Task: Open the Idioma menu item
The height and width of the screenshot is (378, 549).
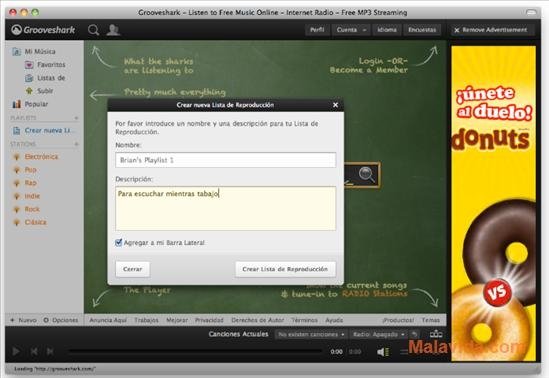Action: [x=387, y=30]
